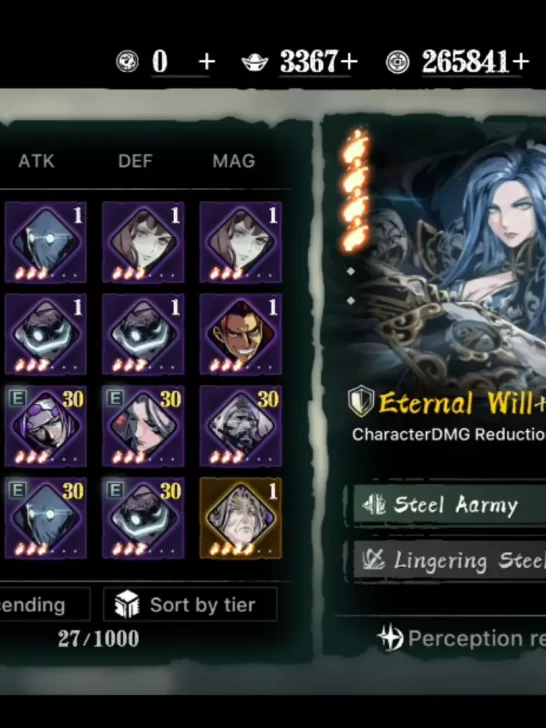Viewport: 546px width, 728px height.
Task: Select the level 30 white-haired equipped card
Action: [x=143, y=426]
